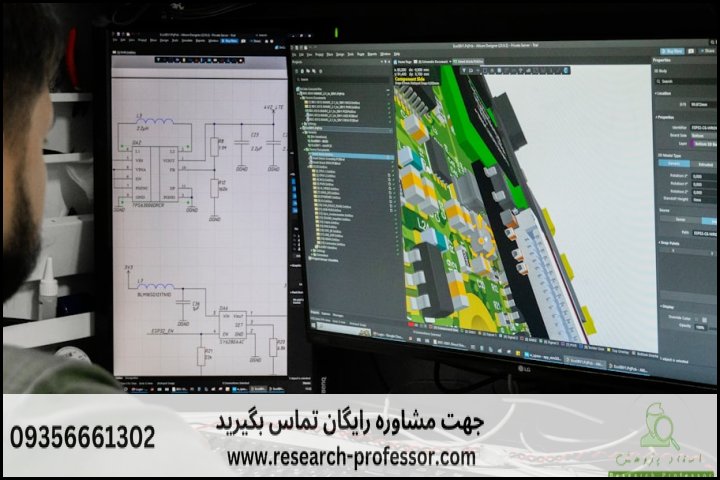Select the BLM18SG121TN1D ferrite bead in schematic
720x480 pixels.
[x=155, y=288]
